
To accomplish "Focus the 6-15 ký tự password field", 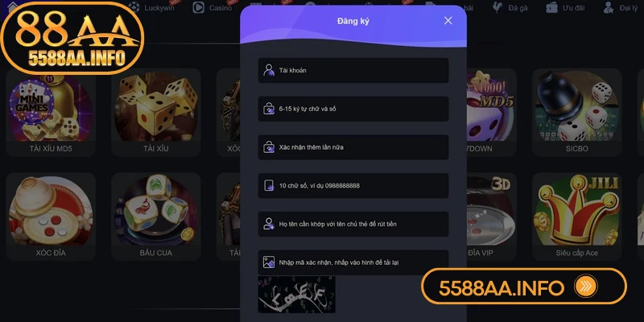I will click(x=353, y=109).
